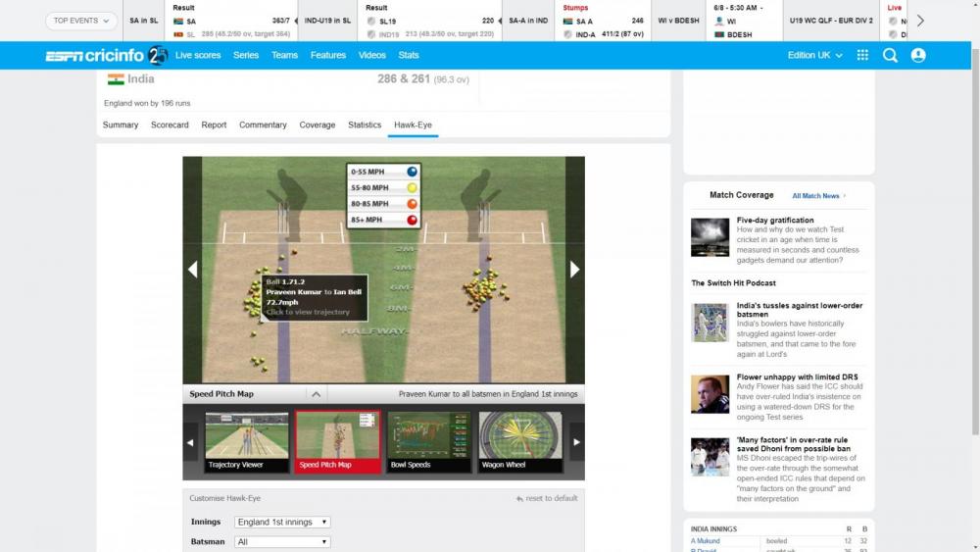This screenshot has height=552, width=980.
Task: Open Live scores menu
Action: point(198,55)
